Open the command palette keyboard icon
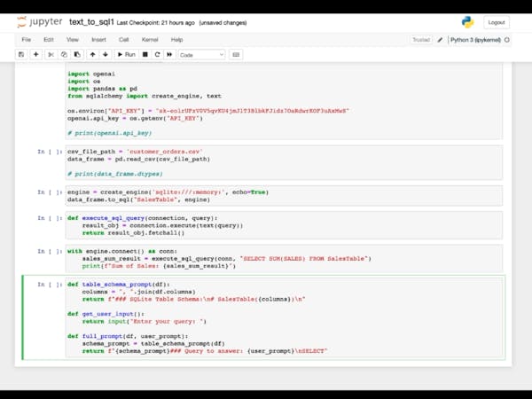Screen dimensions: 532x399 click(x=236, y=55)
